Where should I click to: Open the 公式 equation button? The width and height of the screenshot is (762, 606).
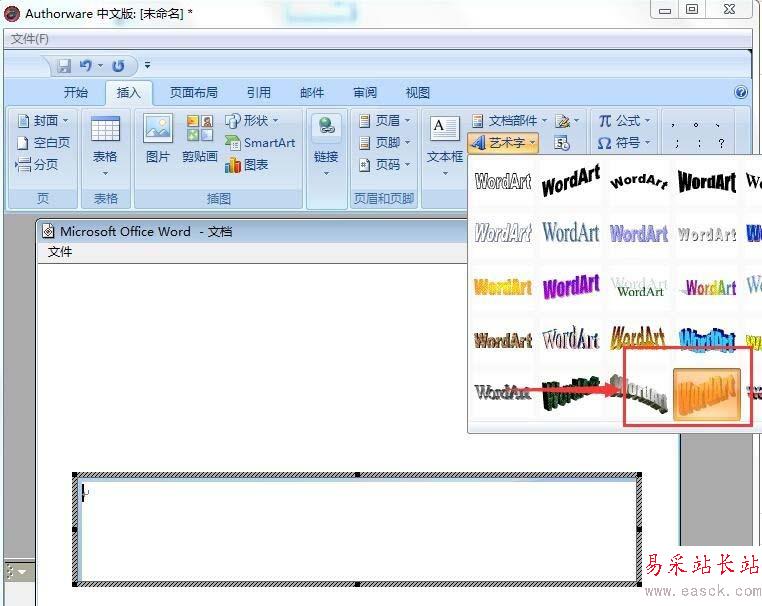tap(624, 120)
